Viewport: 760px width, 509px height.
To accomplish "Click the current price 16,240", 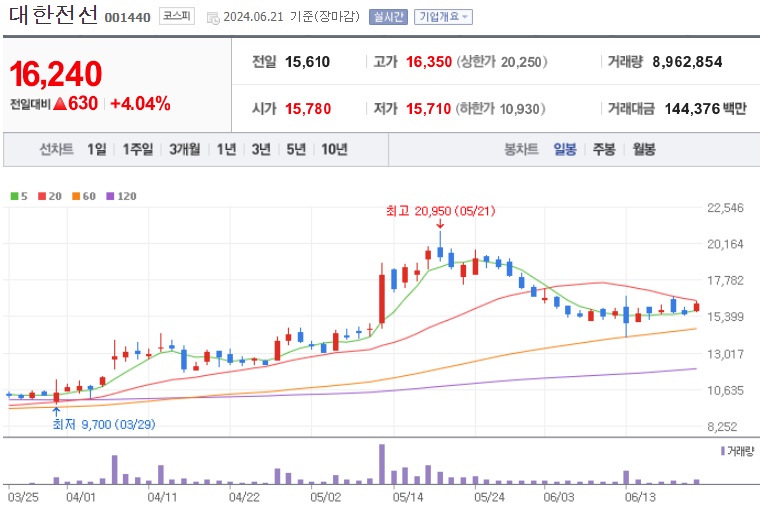I will [x=56, y=74].
